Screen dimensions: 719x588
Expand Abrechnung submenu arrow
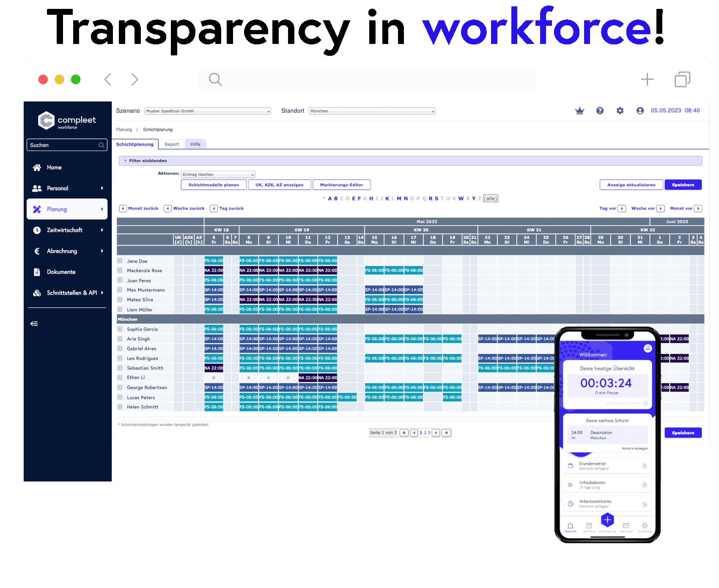102,251
